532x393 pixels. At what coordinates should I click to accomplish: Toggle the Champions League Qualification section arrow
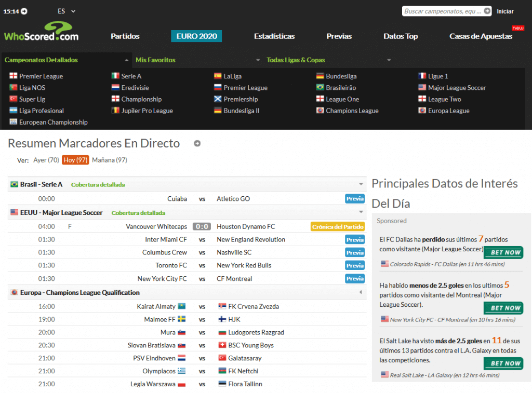pyautogui.click(x=361, y=292)
